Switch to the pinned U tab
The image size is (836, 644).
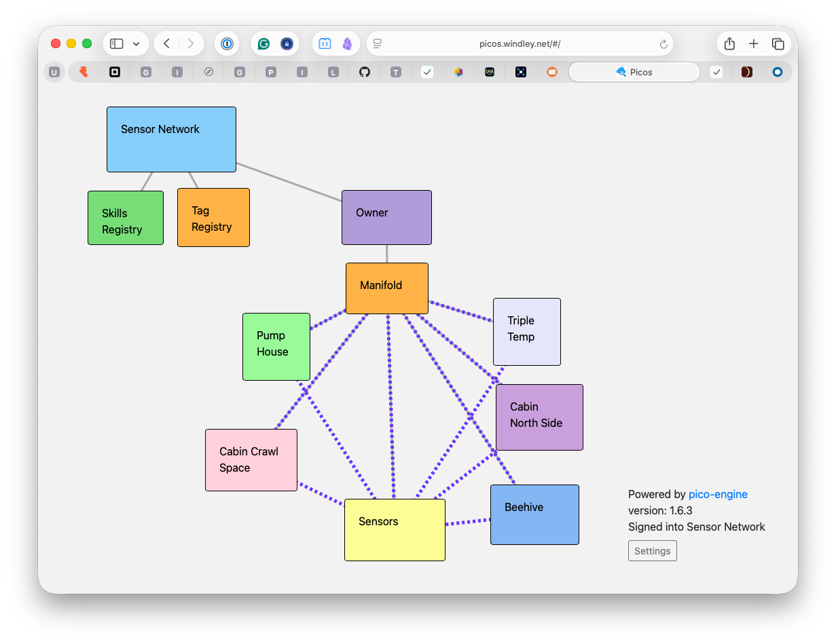pyautogui.click(x=54, y=72)
